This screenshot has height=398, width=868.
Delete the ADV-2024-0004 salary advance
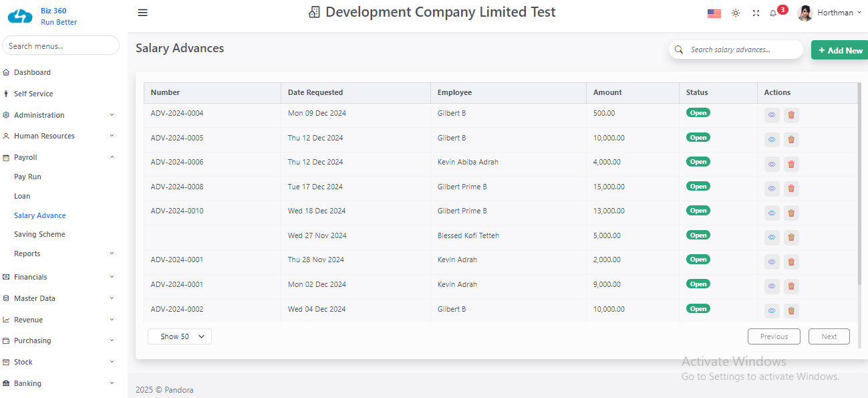[x=791, y=115]
